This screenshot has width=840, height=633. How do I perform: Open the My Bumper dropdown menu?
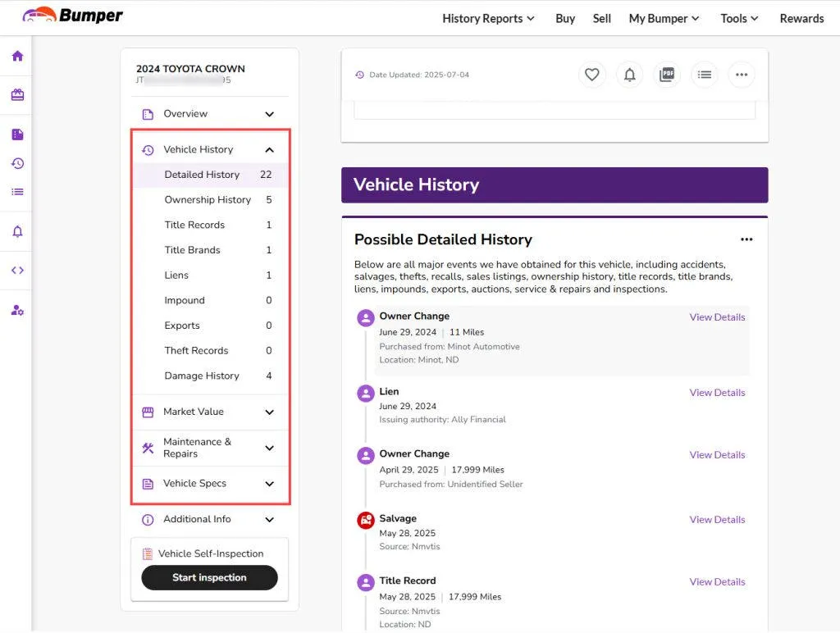[664, 18]
